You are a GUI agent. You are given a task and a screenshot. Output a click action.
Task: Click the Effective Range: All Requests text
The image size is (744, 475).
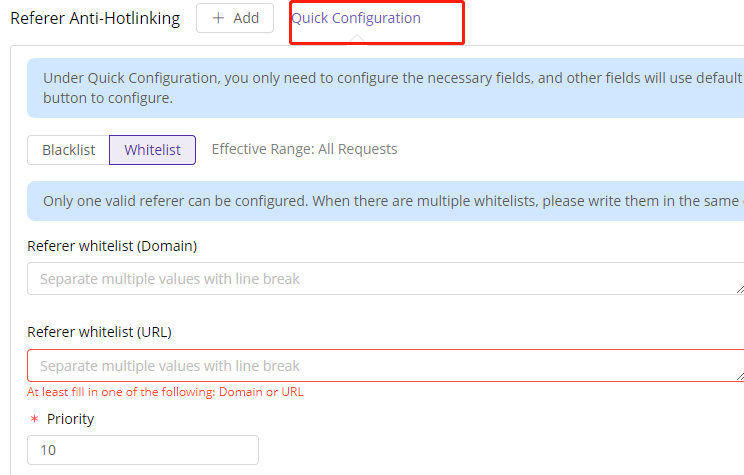tap(304, 149)
